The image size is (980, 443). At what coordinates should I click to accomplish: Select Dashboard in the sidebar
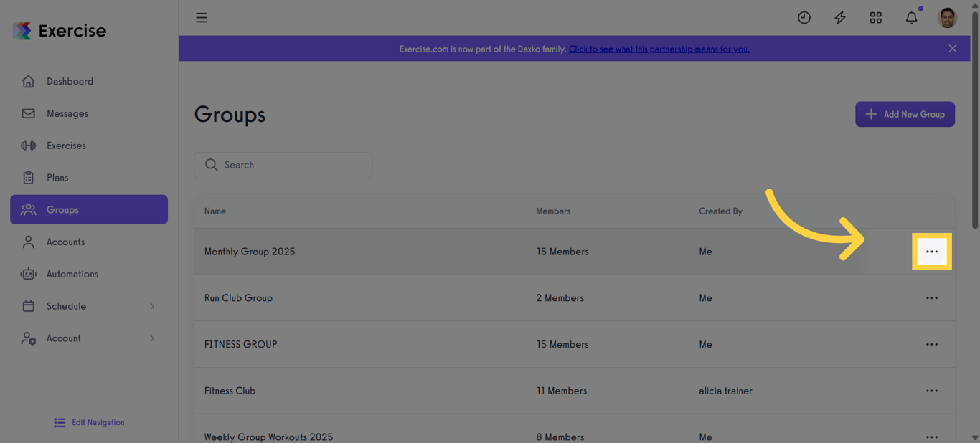tap(70, 81)
